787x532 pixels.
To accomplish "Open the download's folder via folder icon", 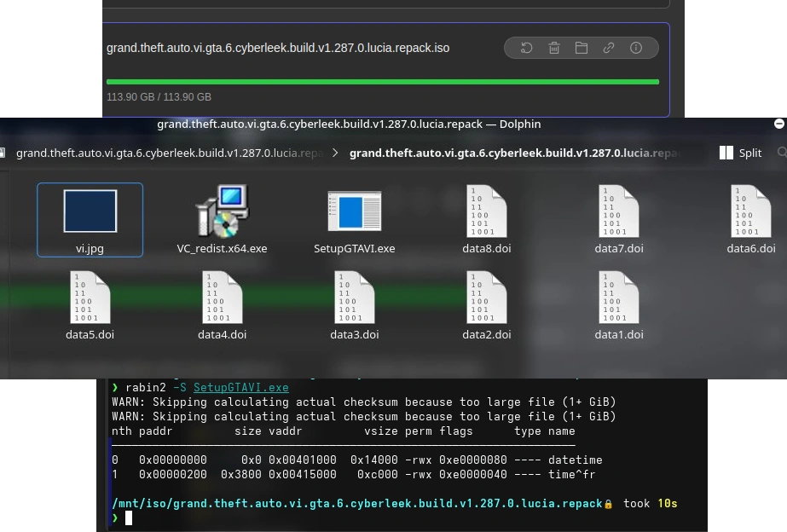I will pos(582,49).
